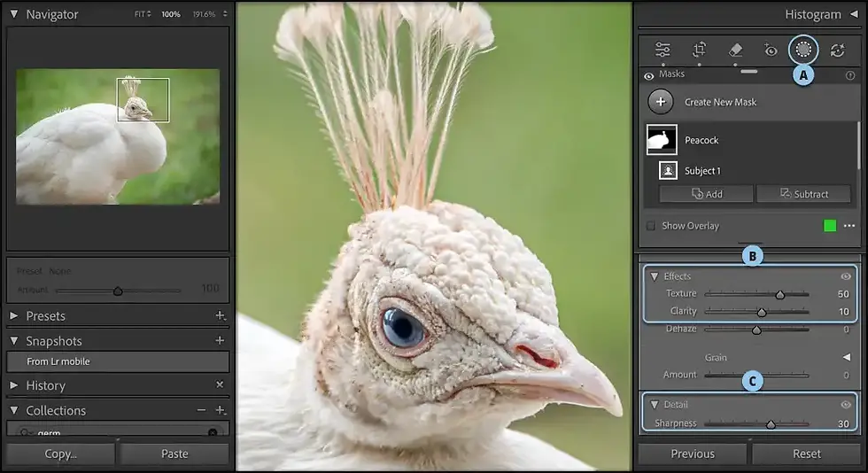Change the green overlay color swatch
Image resolution: width=868 pixels, height=473 pixels.
[830, 225]
